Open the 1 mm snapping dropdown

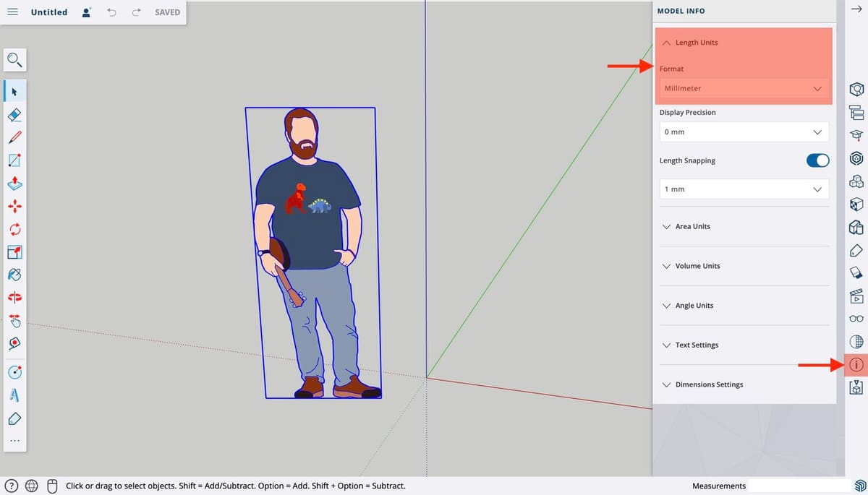(744, 189)
